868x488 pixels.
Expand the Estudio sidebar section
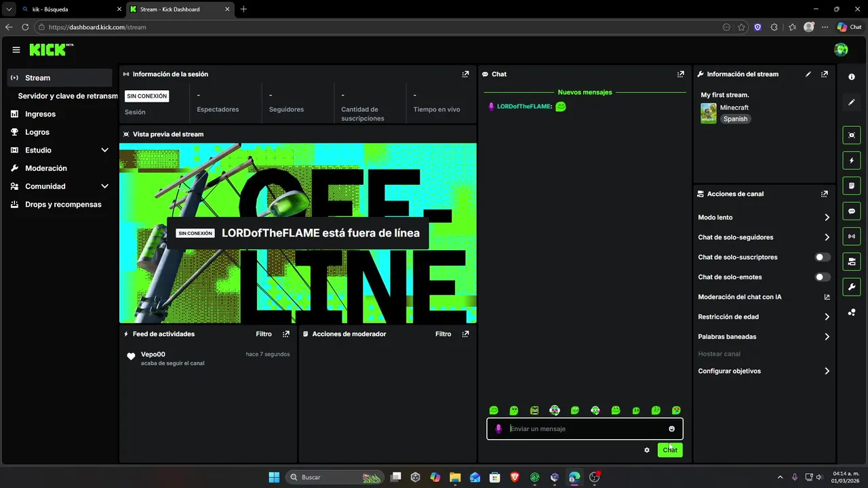click(x=104, y=150)
